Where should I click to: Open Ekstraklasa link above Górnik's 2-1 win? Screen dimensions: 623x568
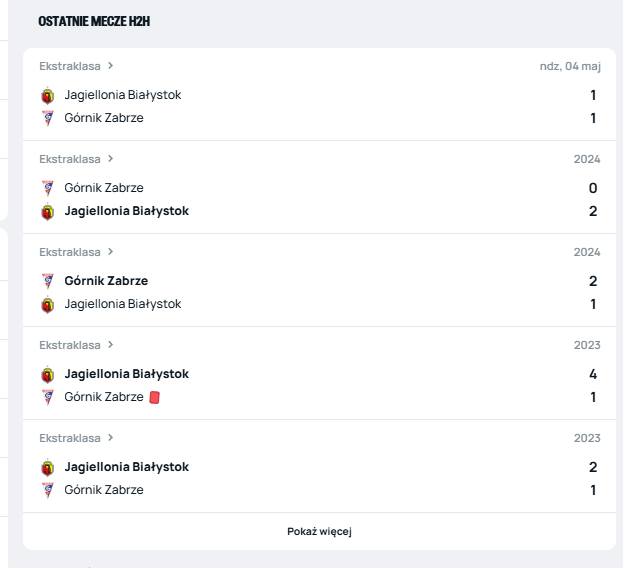click(70, 252)
